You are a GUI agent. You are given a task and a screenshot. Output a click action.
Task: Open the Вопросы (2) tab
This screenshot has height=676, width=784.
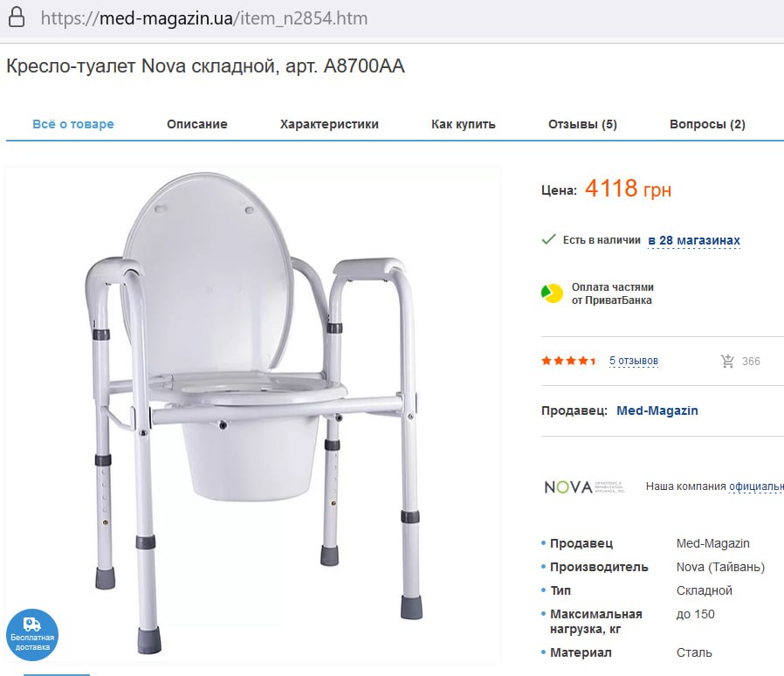coord(707,124)
